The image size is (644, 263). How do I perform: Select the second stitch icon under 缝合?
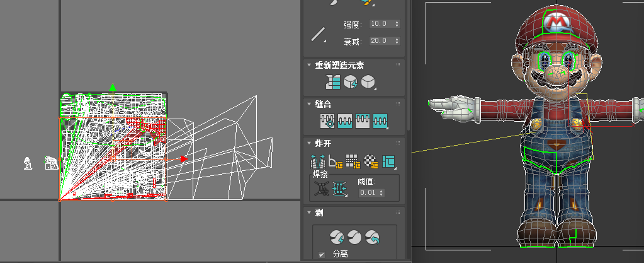(x=345, y=122)
